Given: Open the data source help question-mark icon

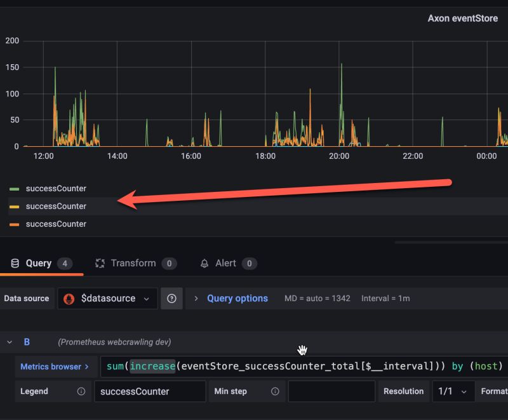Looking at the screenshot, I should 171,298.
